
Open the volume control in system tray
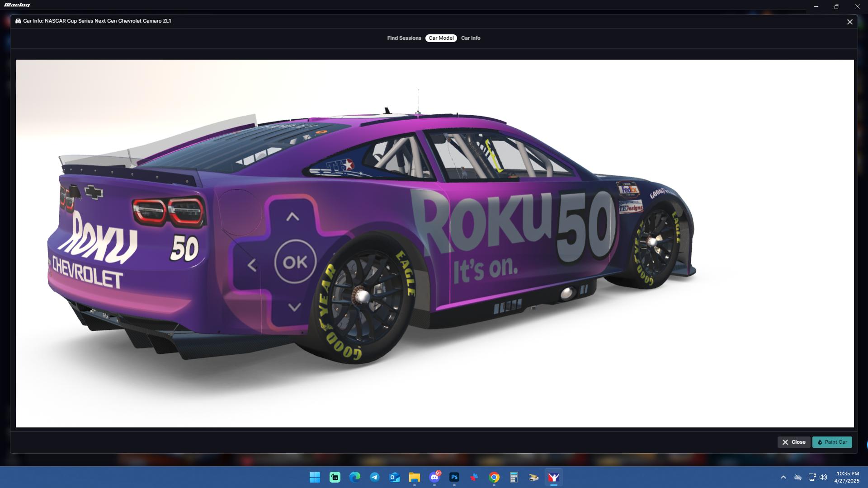pyautogui.click(x=823, y=477)
